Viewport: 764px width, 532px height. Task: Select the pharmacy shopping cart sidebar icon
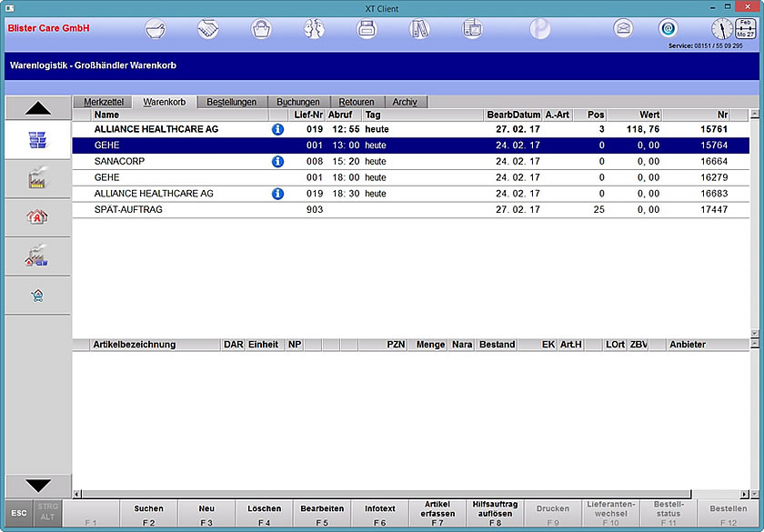coord(37,295)
